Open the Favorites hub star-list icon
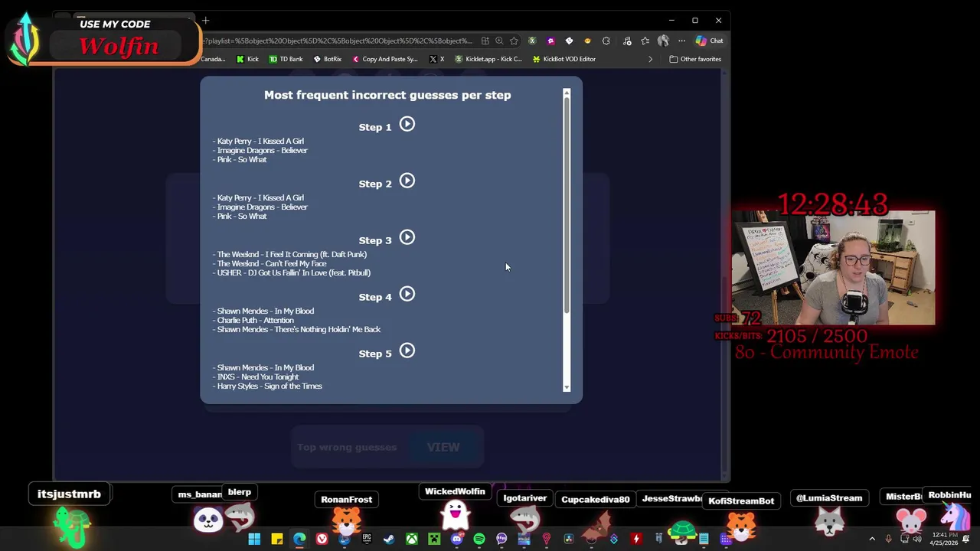The width and height of the screenshot is (980, 551). click(645, 41)
